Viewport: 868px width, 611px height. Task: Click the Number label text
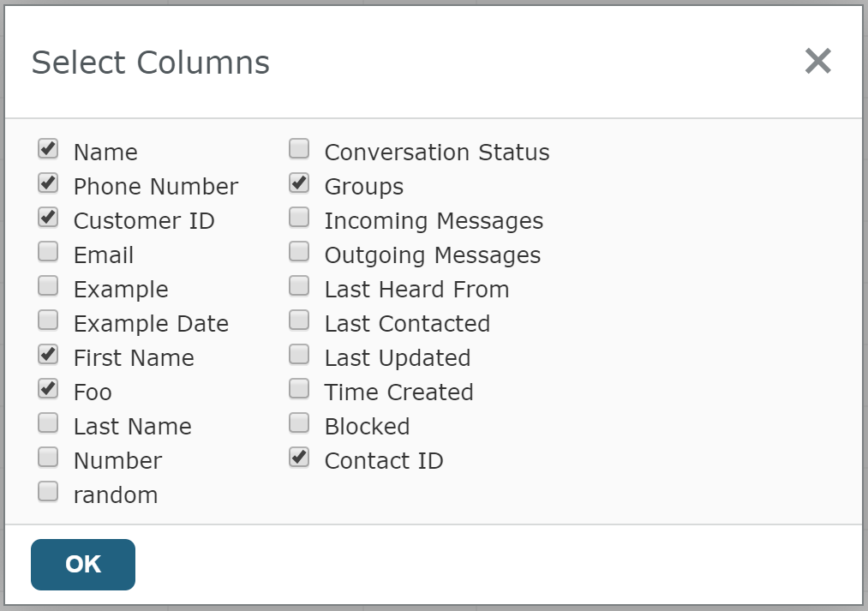(x=118, y=461)
